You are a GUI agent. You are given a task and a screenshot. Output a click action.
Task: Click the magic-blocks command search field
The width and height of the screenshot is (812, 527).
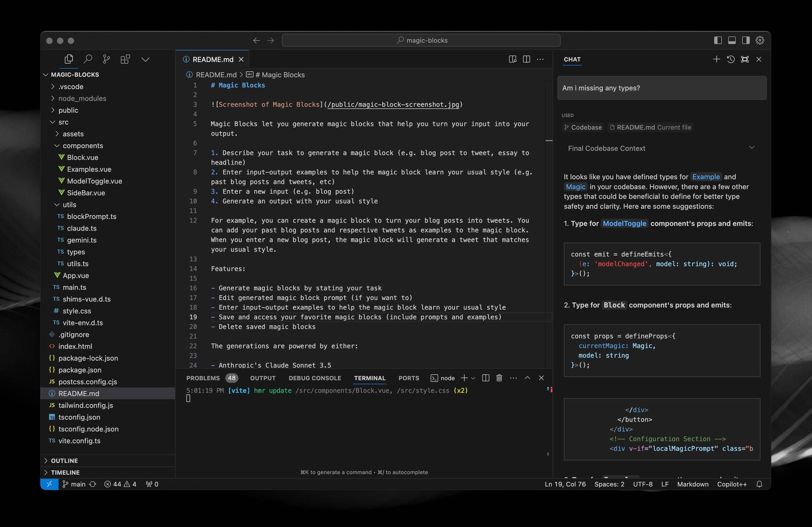[x=421, y=40]
